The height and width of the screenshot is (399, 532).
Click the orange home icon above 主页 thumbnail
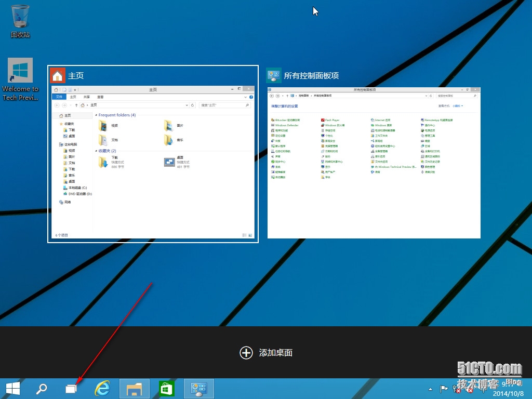pyautogui.click(x=58, y=75)
